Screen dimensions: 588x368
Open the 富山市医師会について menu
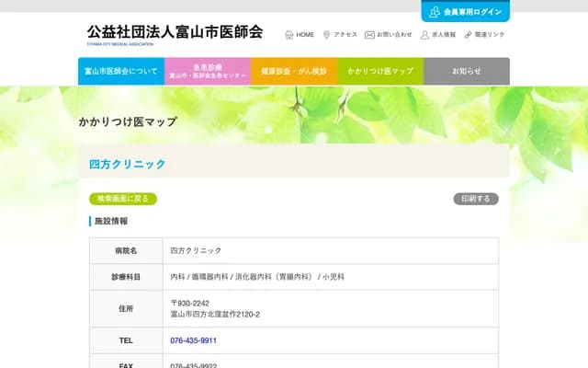120,71
